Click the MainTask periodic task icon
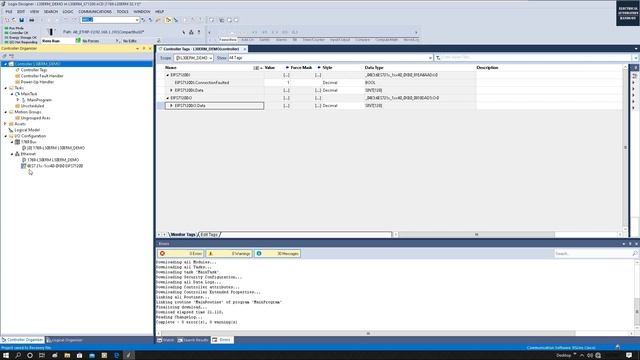The height and width of the screenshot is (360, 640). (x=17, y=94)
